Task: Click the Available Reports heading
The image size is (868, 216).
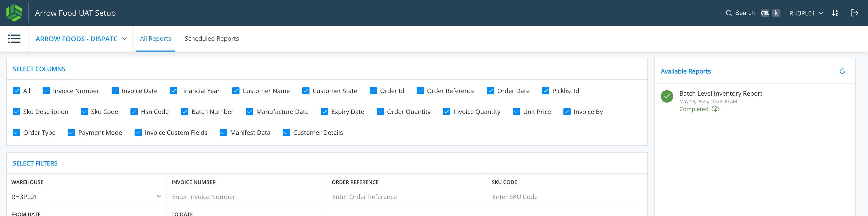Action: point(685,71)
